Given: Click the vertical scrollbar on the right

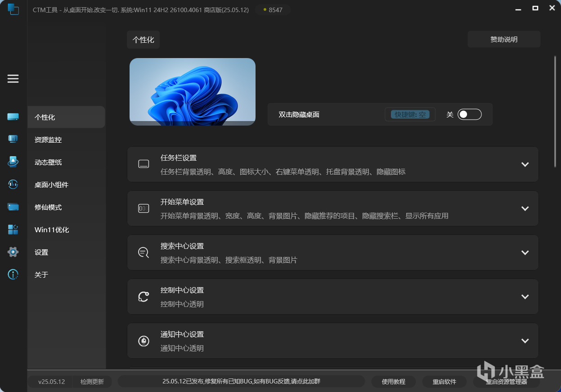Looking at the screenshot, I should [x=555, y=111].
